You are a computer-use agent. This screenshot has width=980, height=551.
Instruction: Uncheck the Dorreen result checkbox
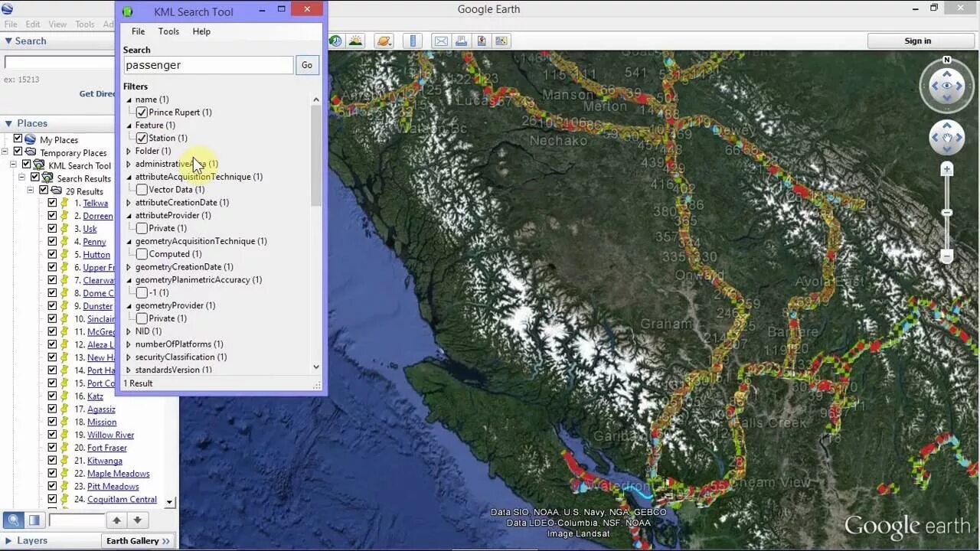52,216
